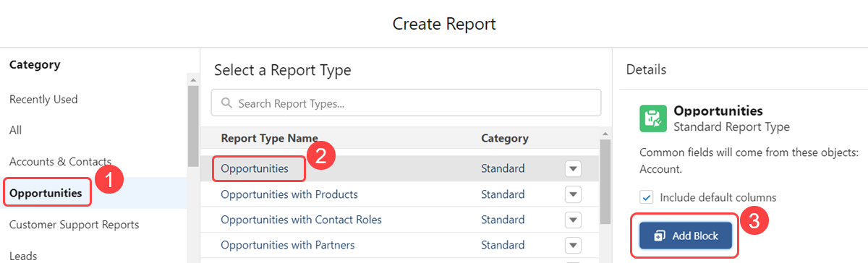868x263 pixels.
Task: Choose Opportunities with Products report type
Action: pos(289,194)
